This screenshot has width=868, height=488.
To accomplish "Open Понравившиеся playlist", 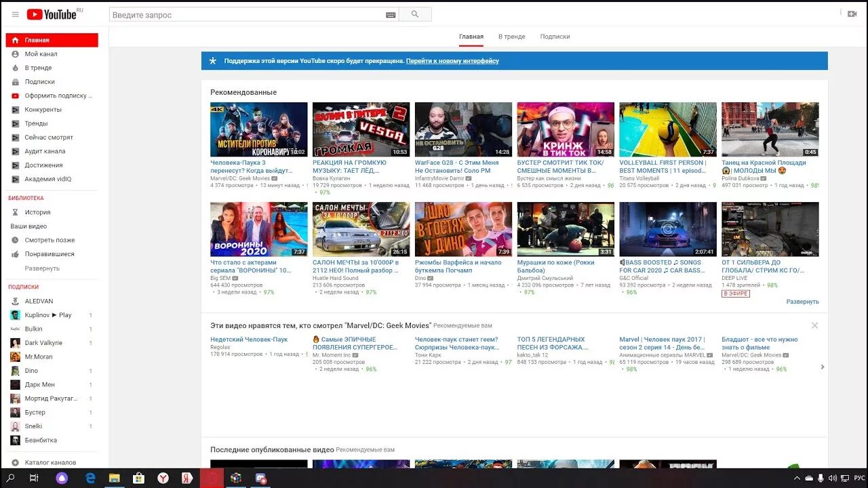I will coord(52,254).
